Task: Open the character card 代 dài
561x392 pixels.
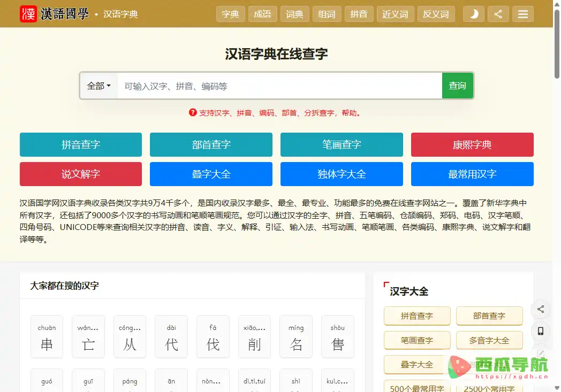Action: 171,336
